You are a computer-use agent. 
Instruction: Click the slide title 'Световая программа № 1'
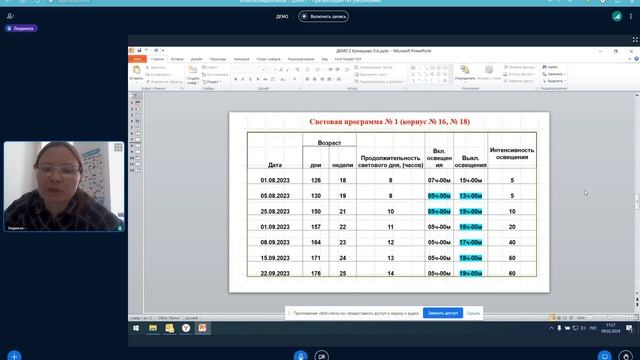point(389,122)
